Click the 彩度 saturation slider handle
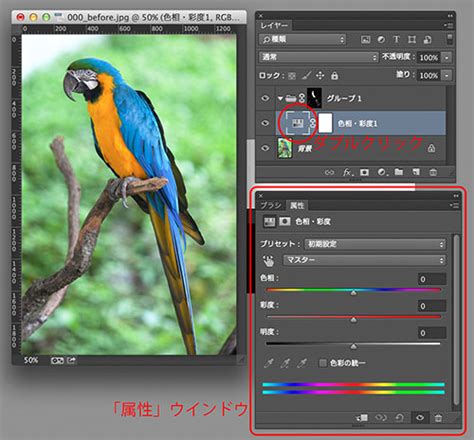The height and width of the screenshot is (440, 474). pos(354,320)
